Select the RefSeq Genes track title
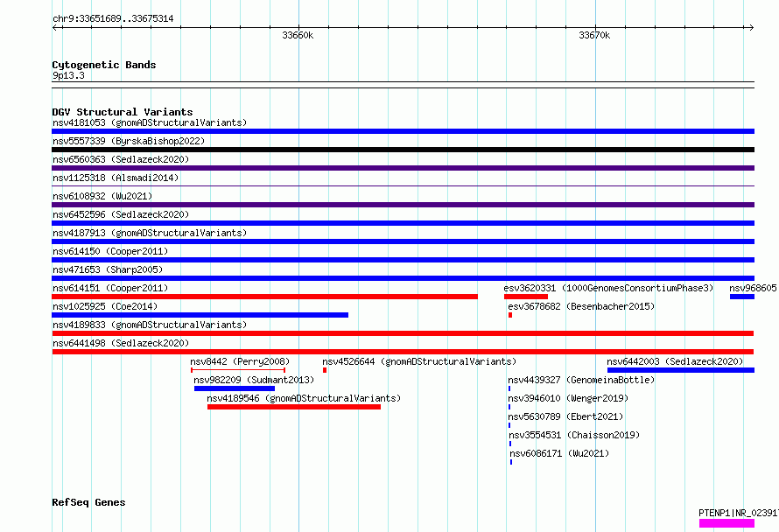779x532 pixels. pyautogui.click(x=88, y=502)
